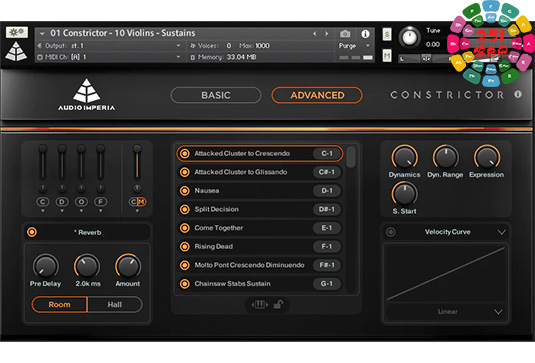Enable the Velocity Curve power button

pyautogui.click(x=391, y=232)
